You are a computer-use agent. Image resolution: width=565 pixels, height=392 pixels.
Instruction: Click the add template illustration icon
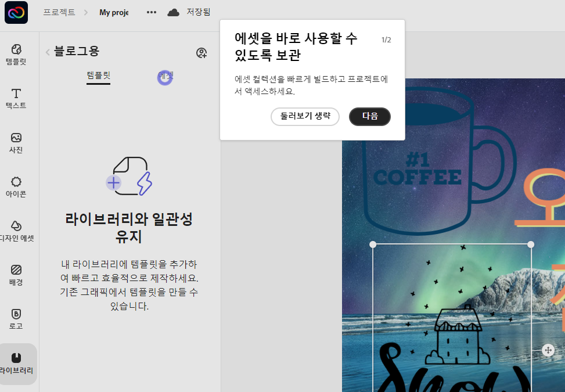129,176
